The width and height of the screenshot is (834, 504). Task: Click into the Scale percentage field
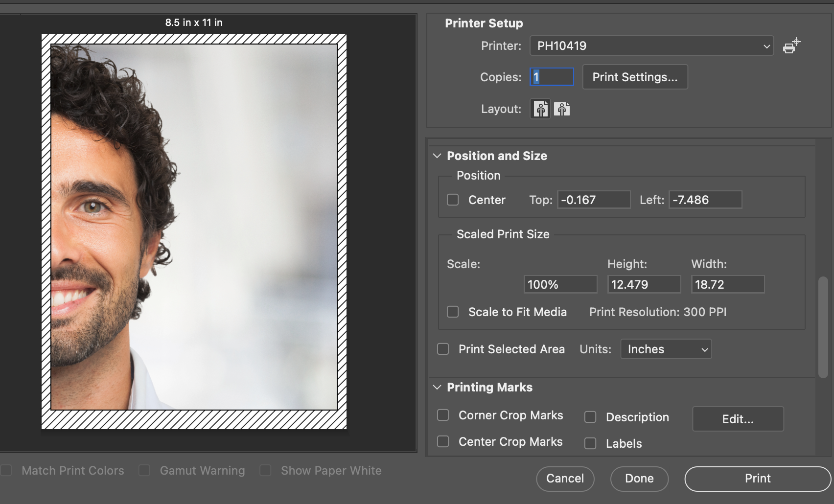(x=560, y=284)
